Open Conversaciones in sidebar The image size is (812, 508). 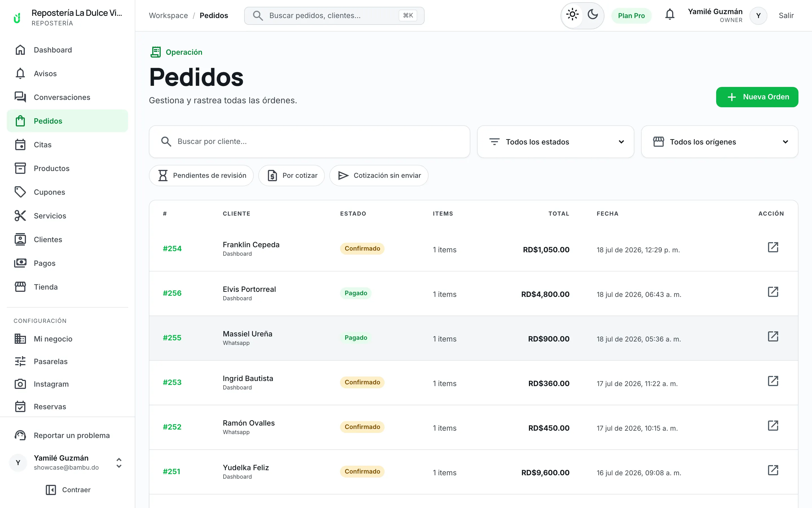pos(67,97)
